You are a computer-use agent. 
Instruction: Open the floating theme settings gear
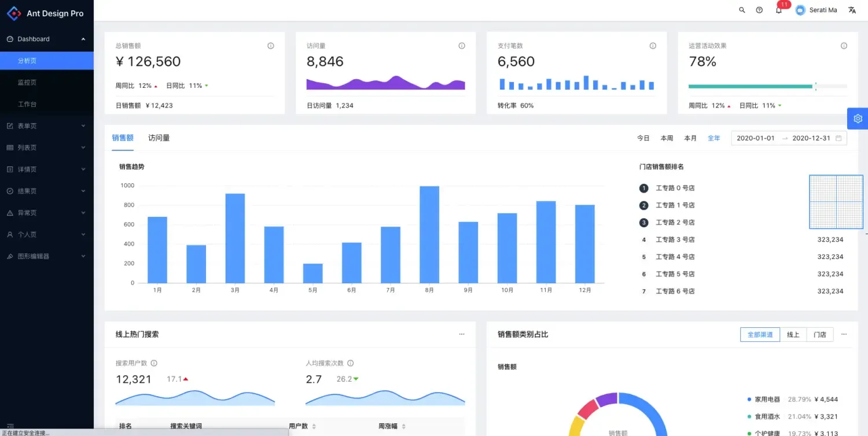click(x=858, y=118)
